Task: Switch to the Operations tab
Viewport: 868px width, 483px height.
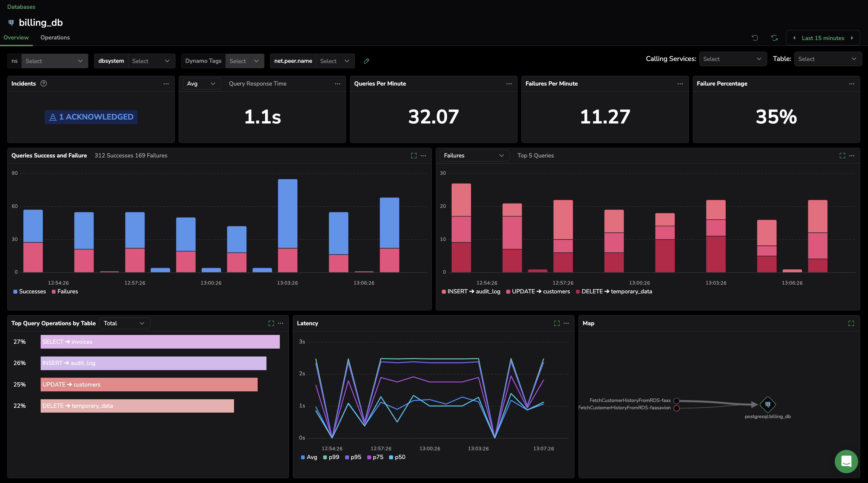Action: tap(55, 37)
